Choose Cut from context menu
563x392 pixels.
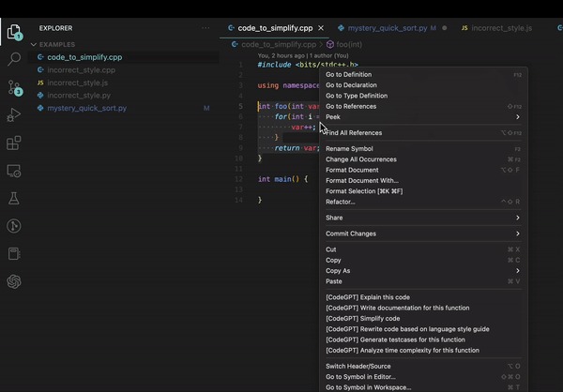click(x=423, y=249)
